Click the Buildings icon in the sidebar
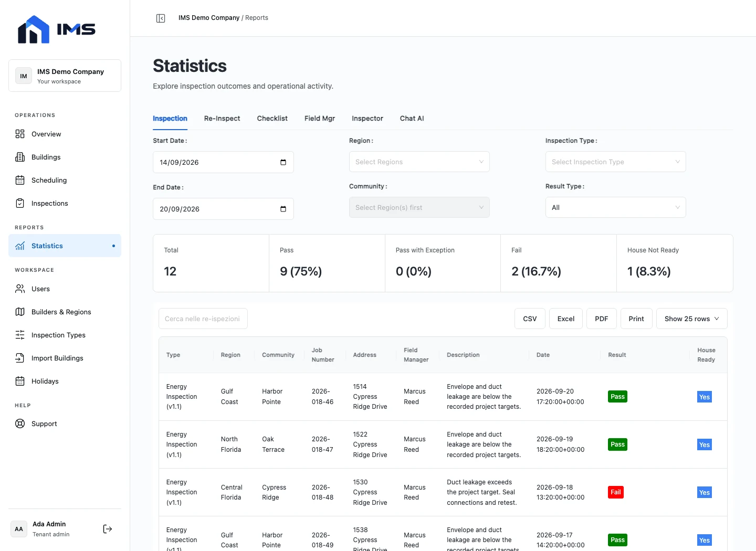The image size is (756, 551). 20,157
